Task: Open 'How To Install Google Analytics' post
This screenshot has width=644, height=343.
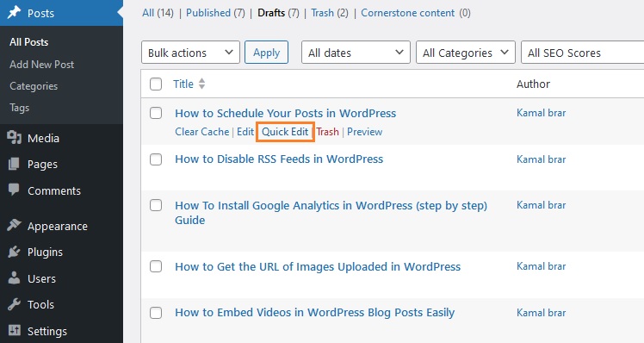Action: 331,213
